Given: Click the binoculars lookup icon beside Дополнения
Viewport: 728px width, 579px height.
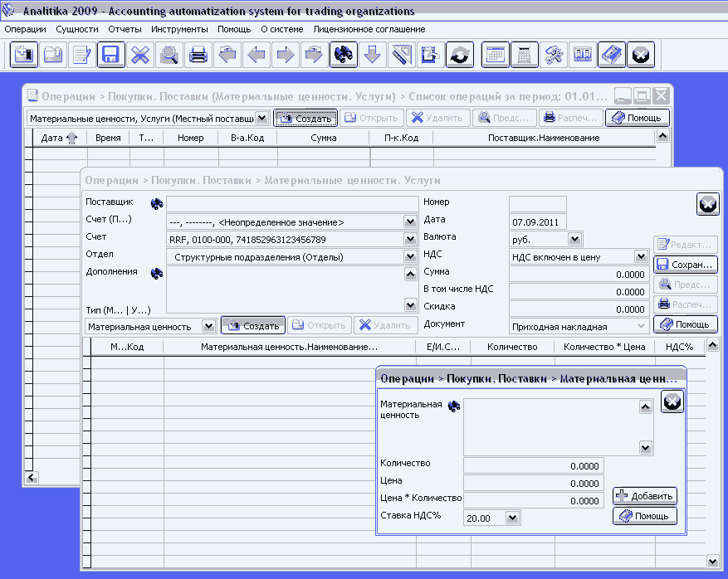Looking at the screenshot, I should [157, 273].
